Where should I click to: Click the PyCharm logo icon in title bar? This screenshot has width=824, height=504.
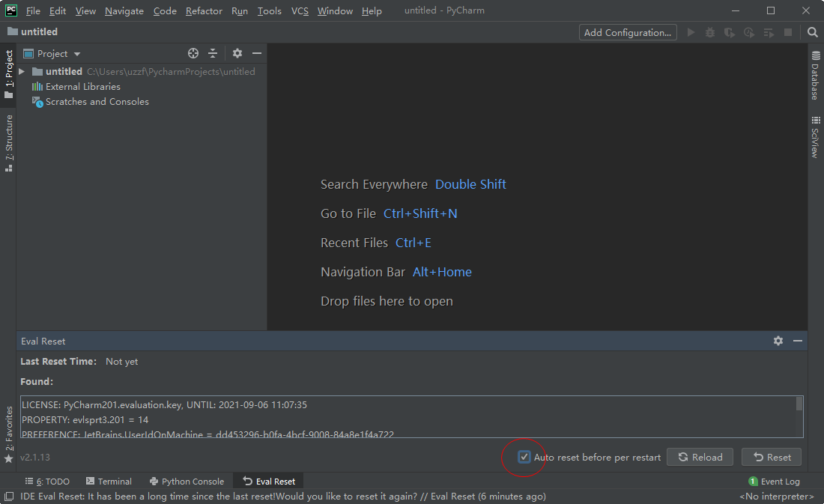tap(10, 10)
